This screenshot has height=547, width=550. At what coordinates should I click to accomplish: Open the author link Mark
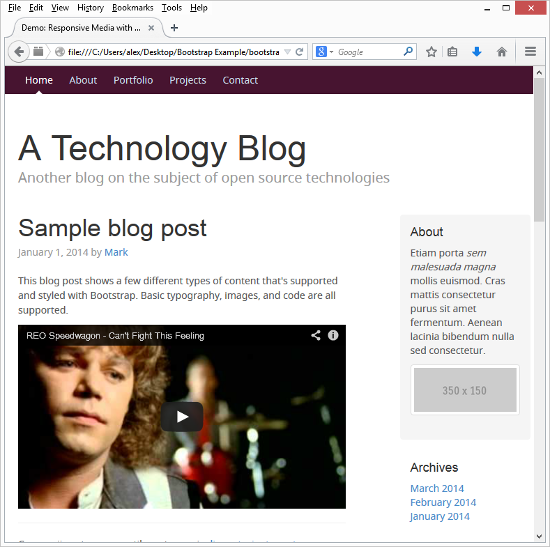tap(116, 252)
